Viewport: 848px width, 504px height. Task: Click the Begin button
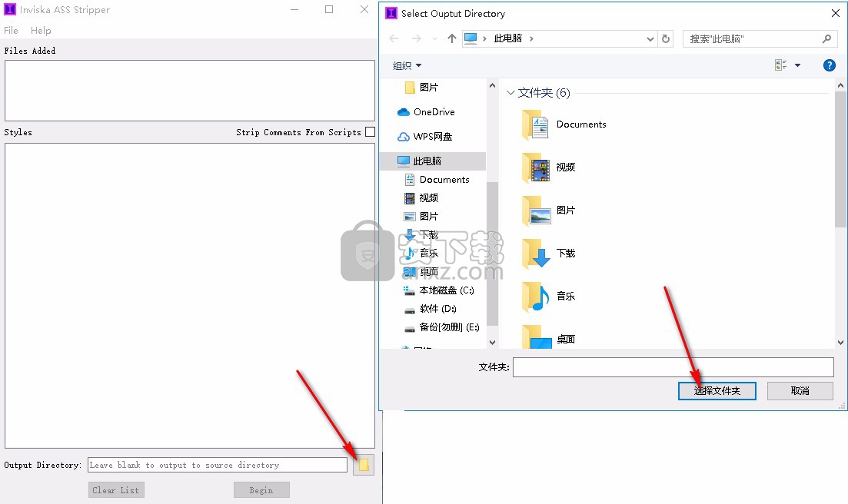(x=261, y=490)
